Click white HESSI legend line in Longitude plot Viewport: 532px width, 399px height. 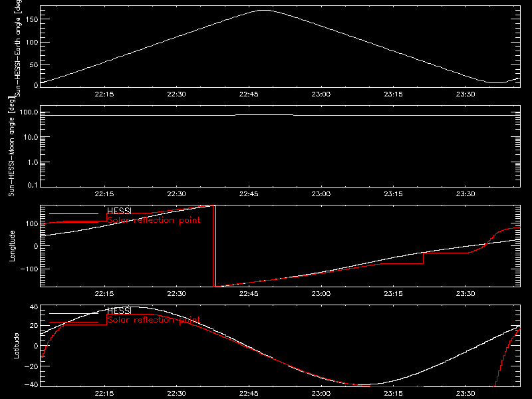[x=74, y=213]
